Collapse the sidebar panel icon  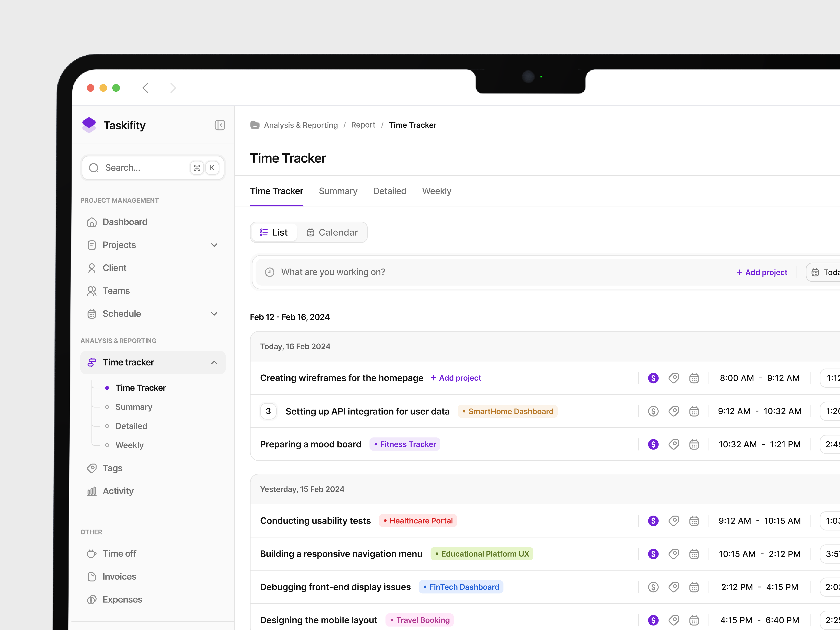[x=219, y=125]
